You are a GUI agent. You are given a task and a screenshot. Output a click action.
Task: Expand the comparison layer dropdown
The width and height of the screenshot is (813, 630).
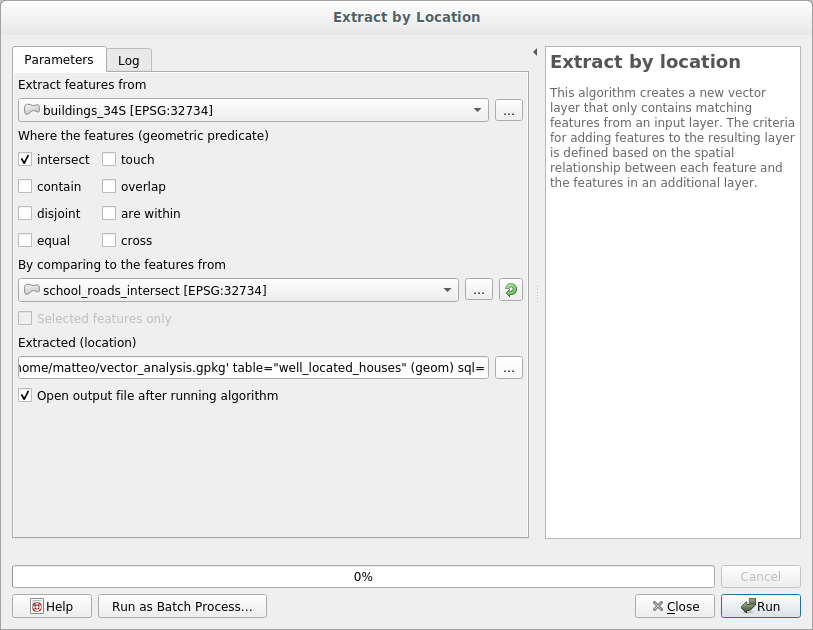238,290
